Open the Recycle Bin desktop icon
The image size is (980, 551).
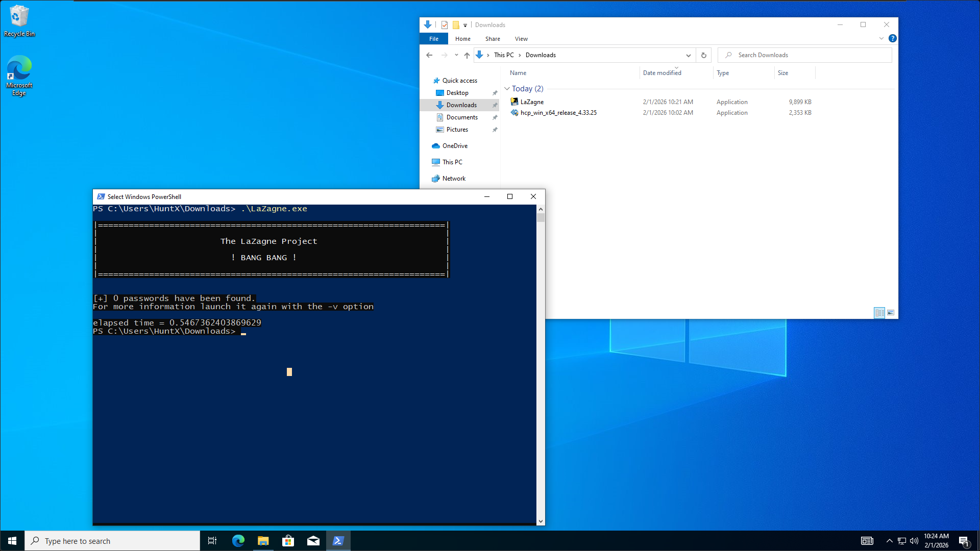tap(19, 21)
